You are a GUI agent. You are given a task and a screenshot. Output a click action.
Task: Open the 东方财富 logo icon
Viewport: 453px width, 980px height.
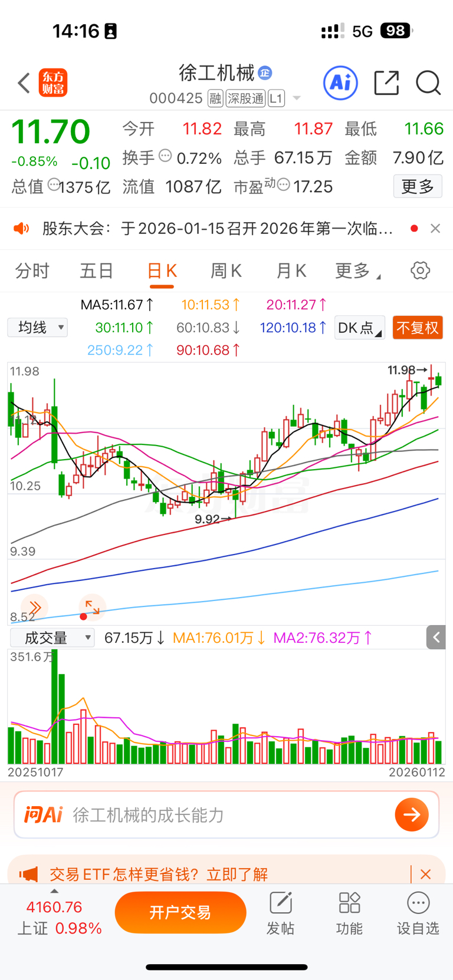point(53,83)
